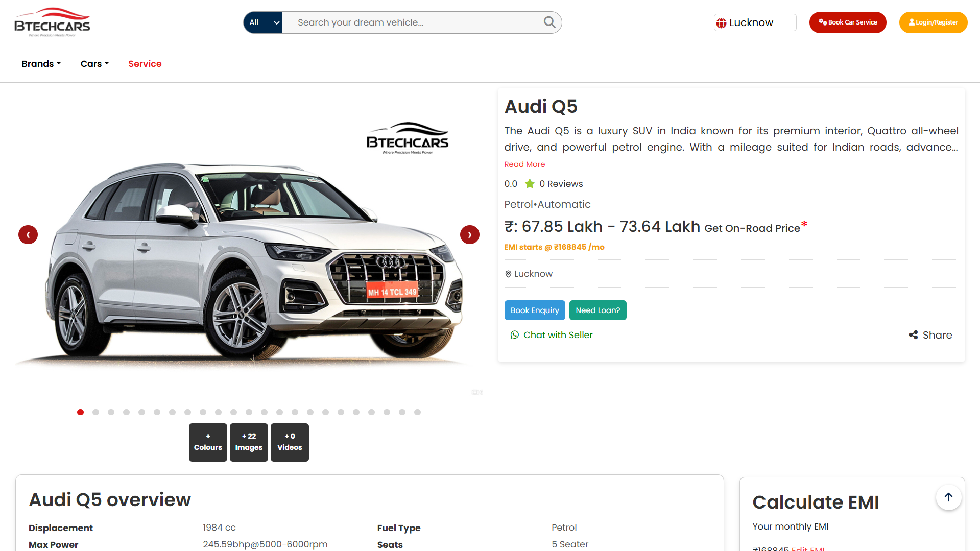
Task: Click the Login/Register button
Action: coord(933,22)
